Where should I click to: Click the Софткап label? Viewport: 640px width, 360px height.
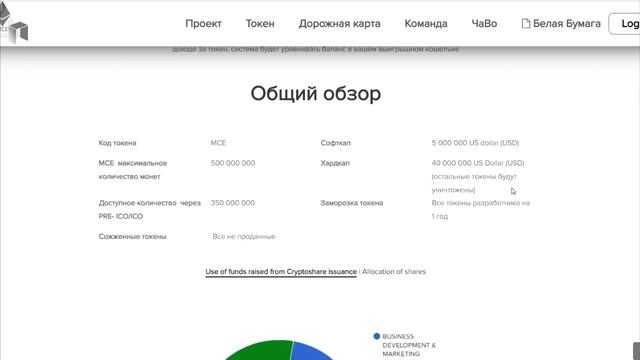(336, 143)
